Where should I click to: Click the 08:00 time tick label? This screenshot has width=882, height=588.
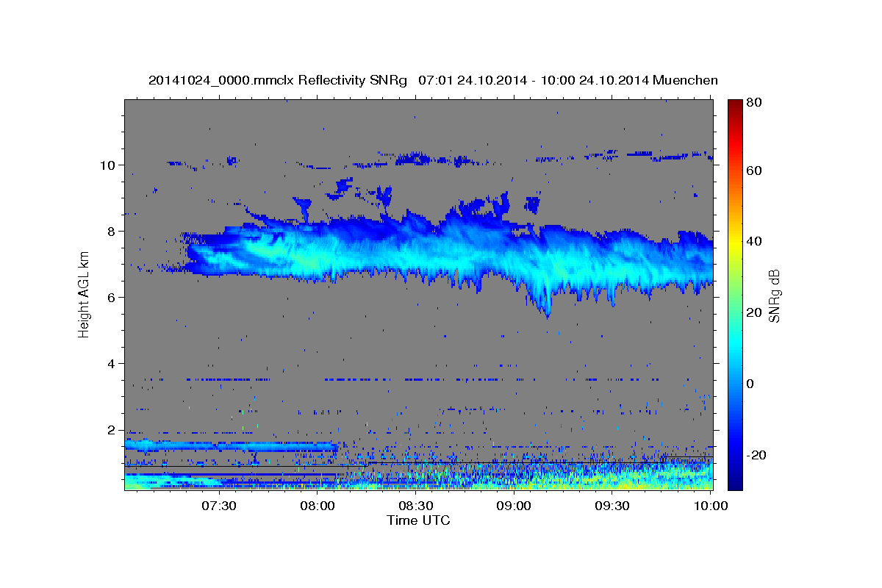point(318,506)
